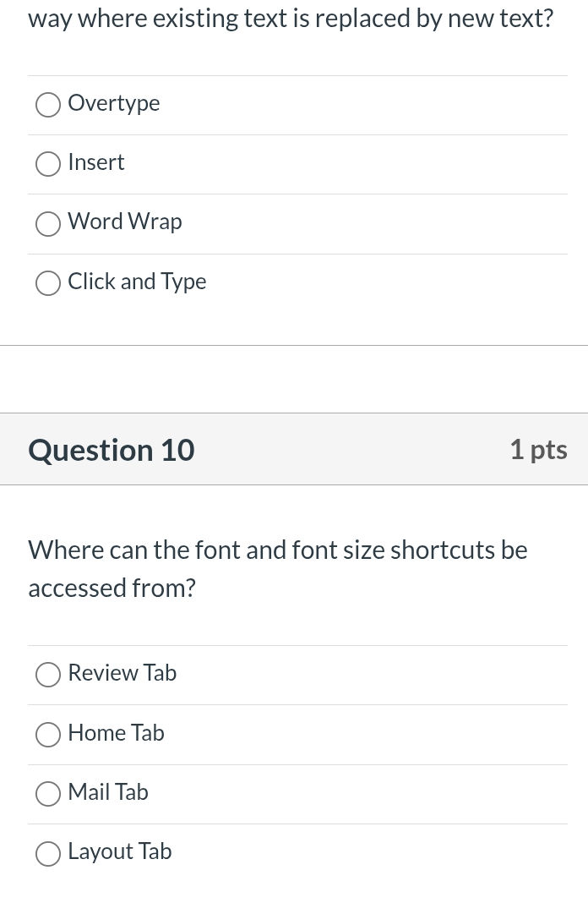588x903 pixels.
Task: Click the gray divider above Question 10
Action: click(x=294, y=379)
